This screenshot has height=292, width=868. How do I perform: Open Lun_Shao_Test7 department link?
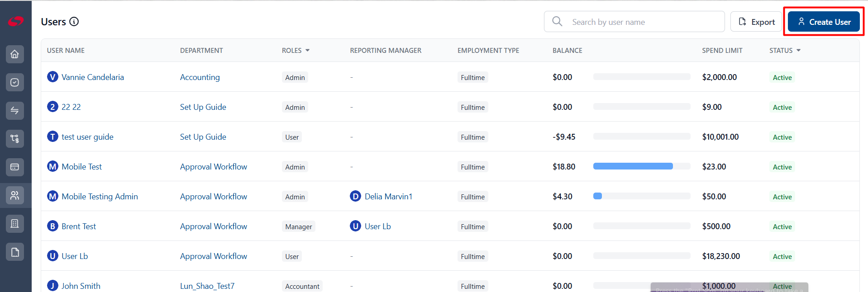point(207,286)
